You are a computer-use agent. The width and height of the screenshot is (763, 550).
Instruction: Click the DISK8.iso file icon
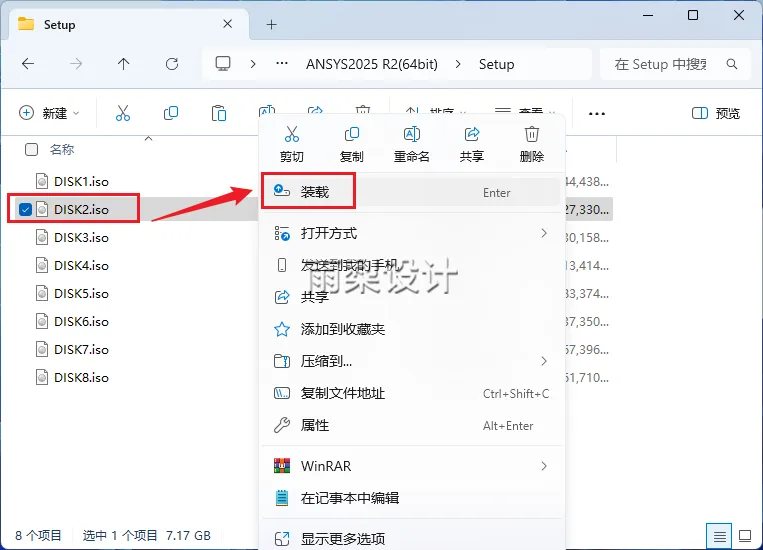[x=42, y=377]
